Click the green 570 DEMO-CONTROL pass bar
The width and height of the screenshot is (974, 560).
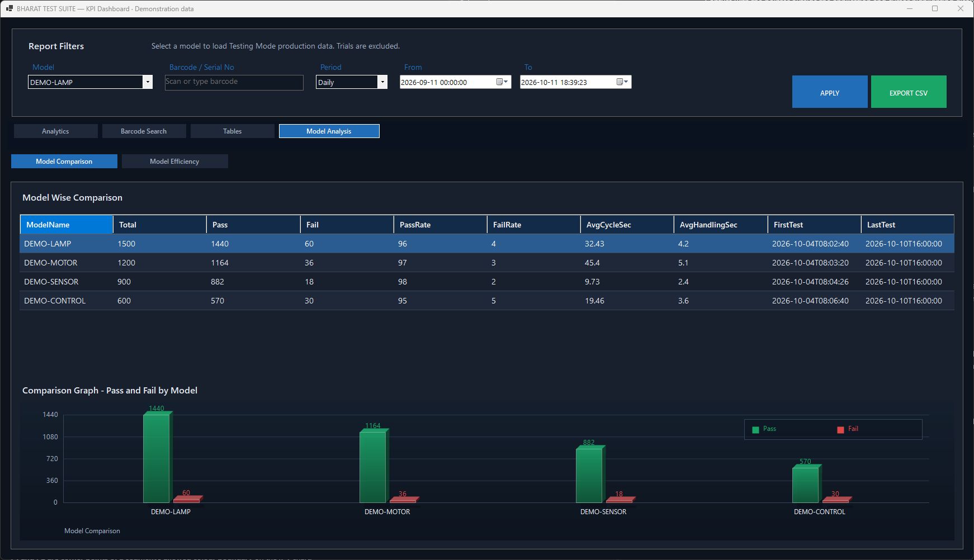click(806, 484)
